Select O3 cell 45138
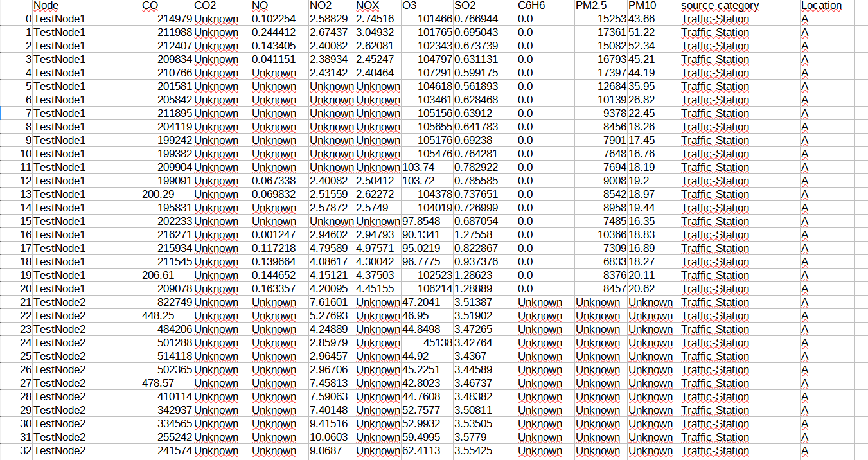This screenshot has height=460, width=868. tap(427, 343)
